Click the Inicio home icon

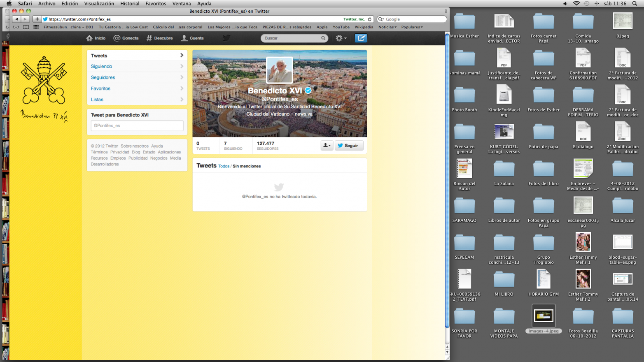coord(89,38)
